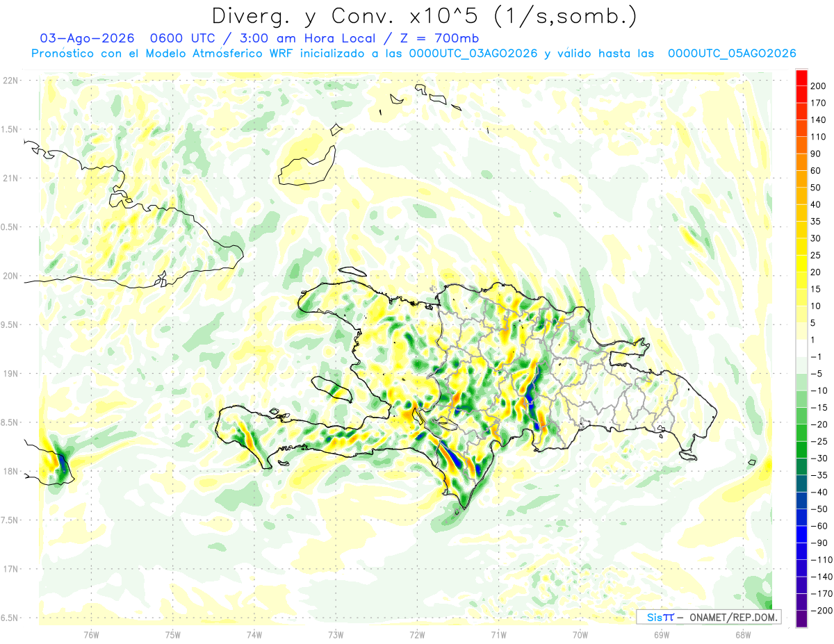Screen dimensions: 834x644
Task: Click the '0000UTC_03AGO2026' initialization time
Action: (x=473, y=53)
